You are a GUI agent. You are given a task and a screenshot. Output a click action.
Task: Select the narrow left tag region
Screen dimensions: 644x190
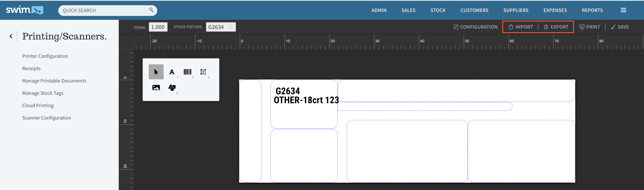click(250, 131)
